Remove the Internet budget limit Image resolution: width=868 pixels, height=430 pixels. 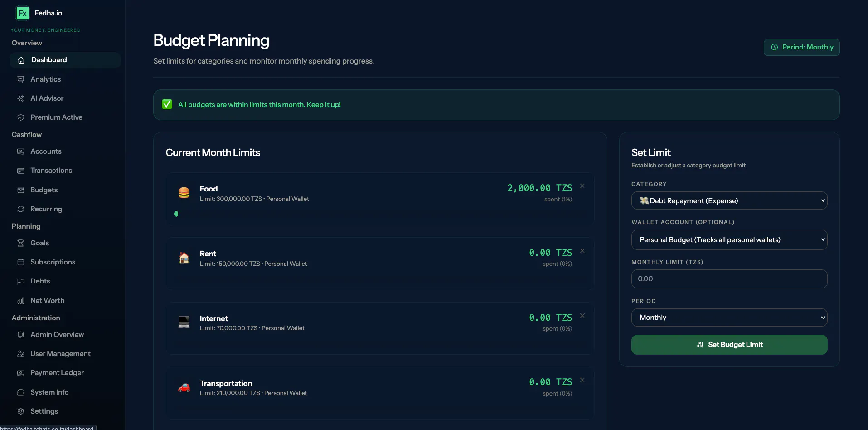click(x=582, y=316)
